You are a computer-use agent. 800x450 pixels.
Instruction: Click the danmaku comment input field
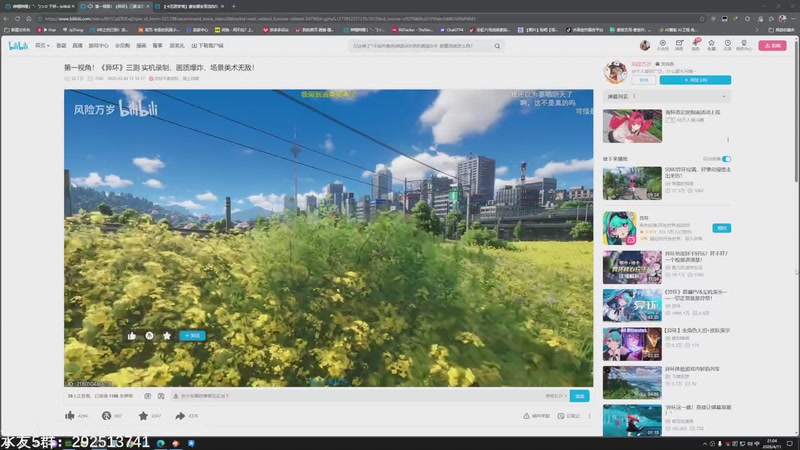[x=357, y=396]
